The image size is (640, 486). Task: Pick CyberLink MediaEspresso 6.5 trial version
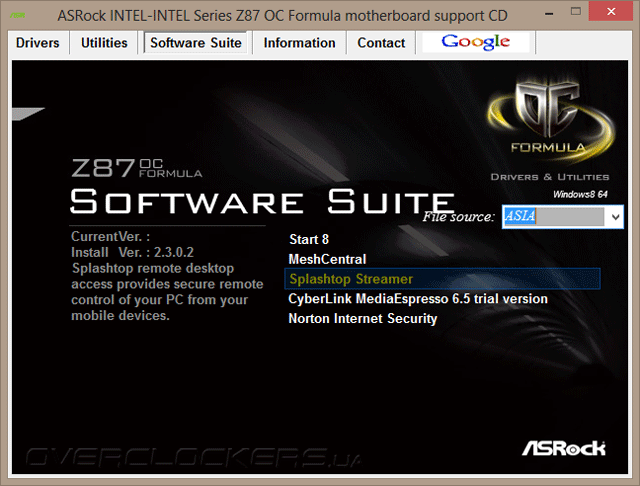pyautogui.click(x=418, y=299)
